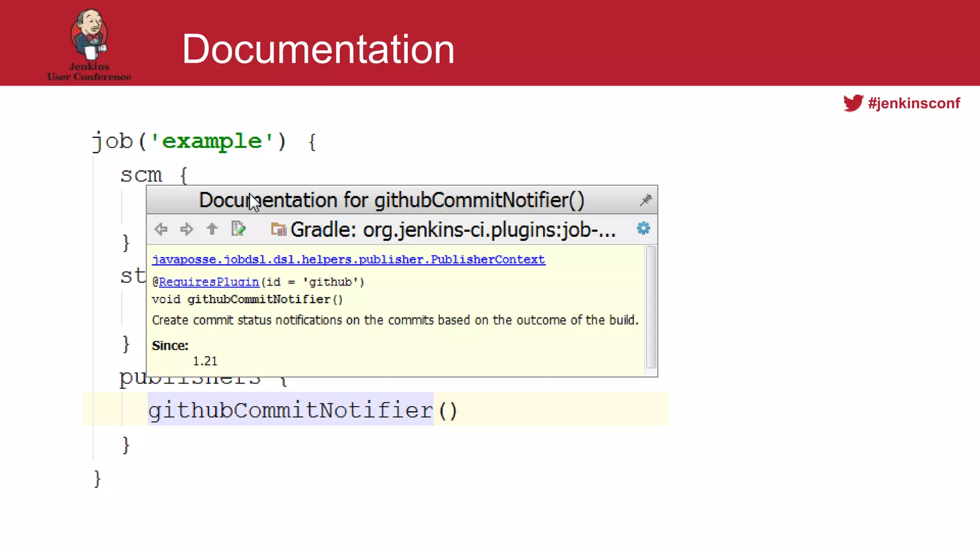The width and height of the screenshot is (980, 551).
Task: Click the job keyword in first line
Action: click(x=112, y=142)
